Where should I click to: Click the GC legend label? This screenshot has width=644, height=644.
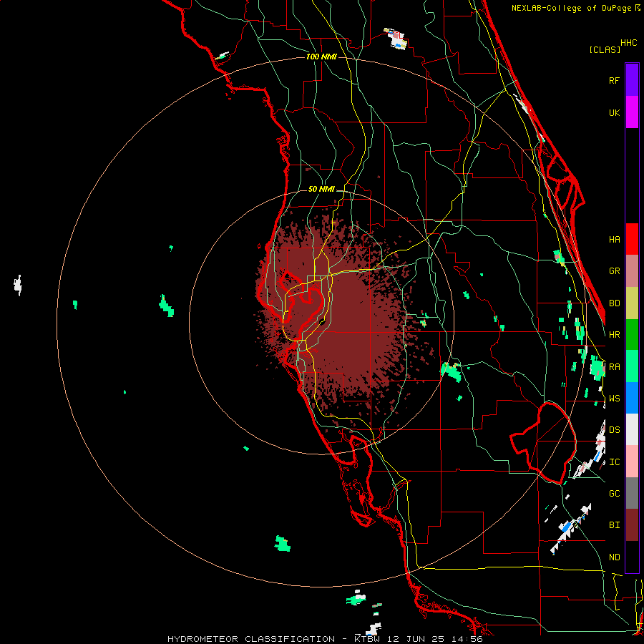pyautogui.click(x=614, y=494)
